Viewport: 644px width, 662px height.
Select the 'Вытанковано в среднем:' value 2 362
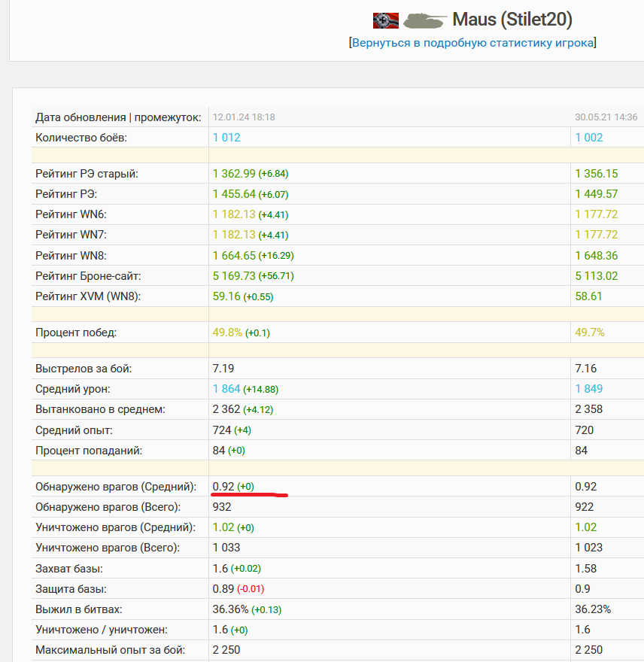click(226, 409)
